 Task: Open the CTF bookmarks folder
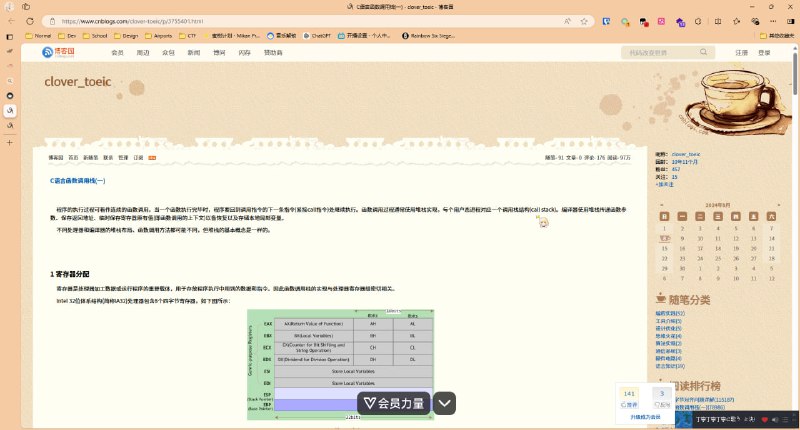coord(187,36)
